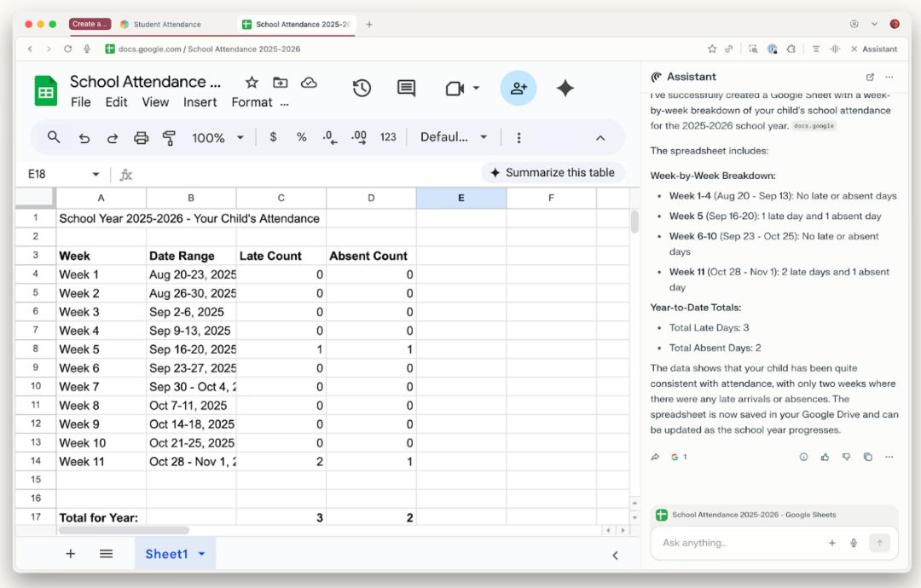Print the spreadsheet using printer icon
The image size is (921, 588).
click(x=141, y=137)
